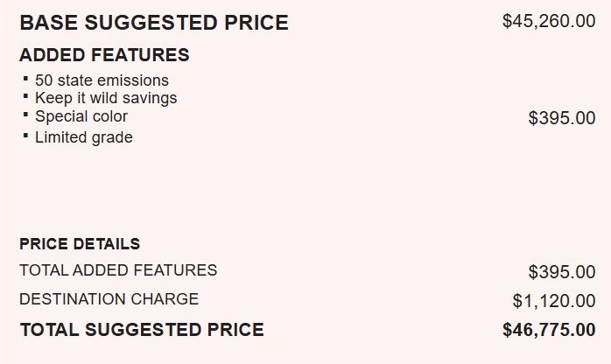
Task: Click the Base Suggested Price heading
Action: pos(153,23)
